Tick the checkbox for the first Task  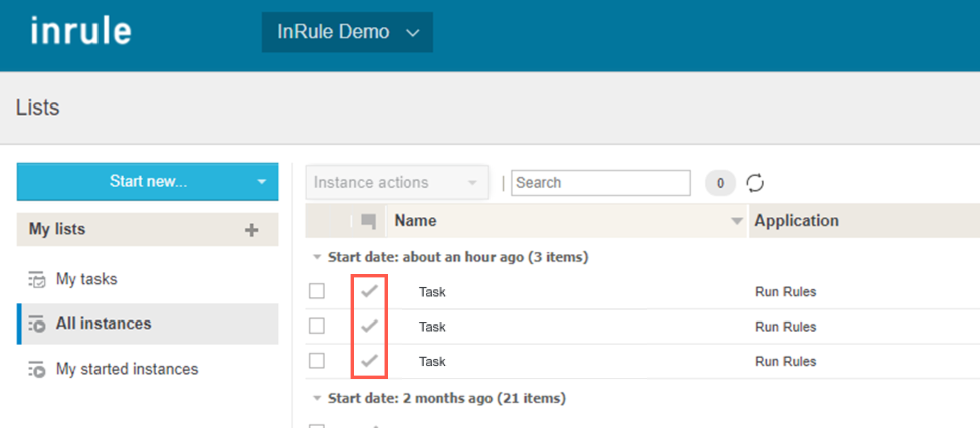(317, 291)
